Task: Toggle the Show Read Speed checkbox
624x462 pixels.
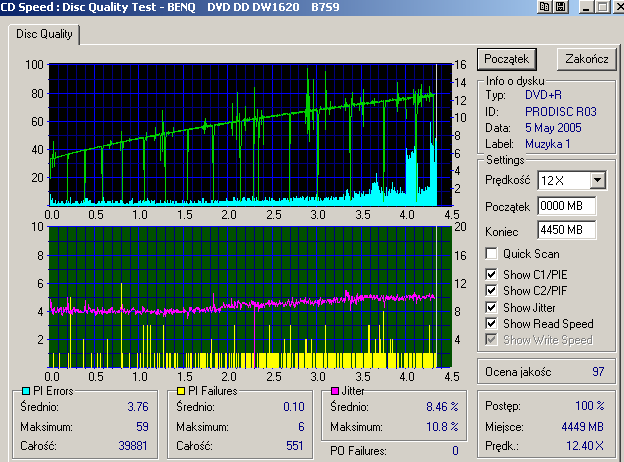Action: coord(491,324)
